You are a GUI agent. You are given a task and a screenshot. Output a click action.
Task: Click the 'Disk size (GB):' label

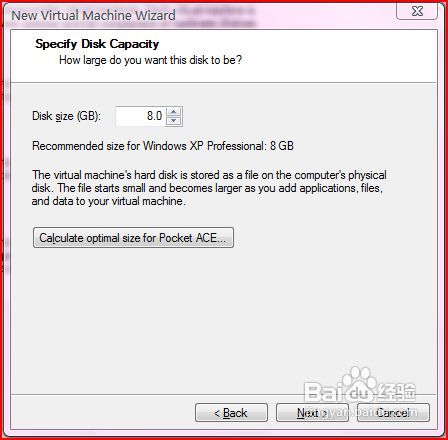[66, 116]
